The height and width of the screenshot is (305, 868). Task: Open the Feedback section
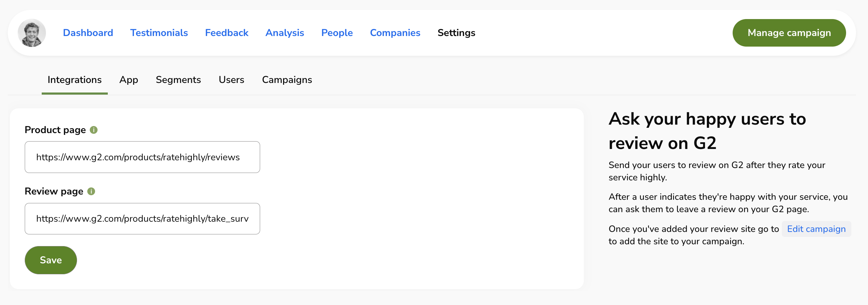tap(227, 33)
